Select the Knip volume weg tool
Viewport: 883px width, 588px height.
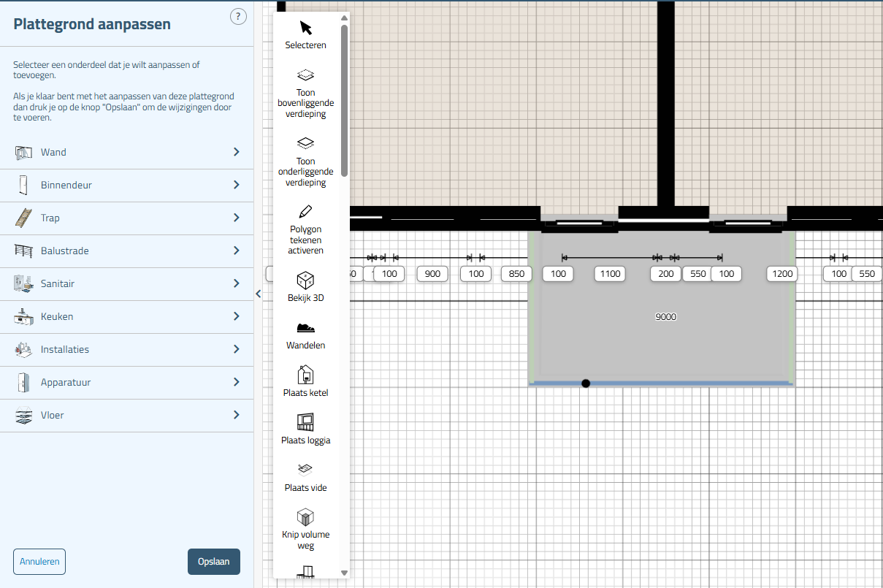(x=306, y=527)
